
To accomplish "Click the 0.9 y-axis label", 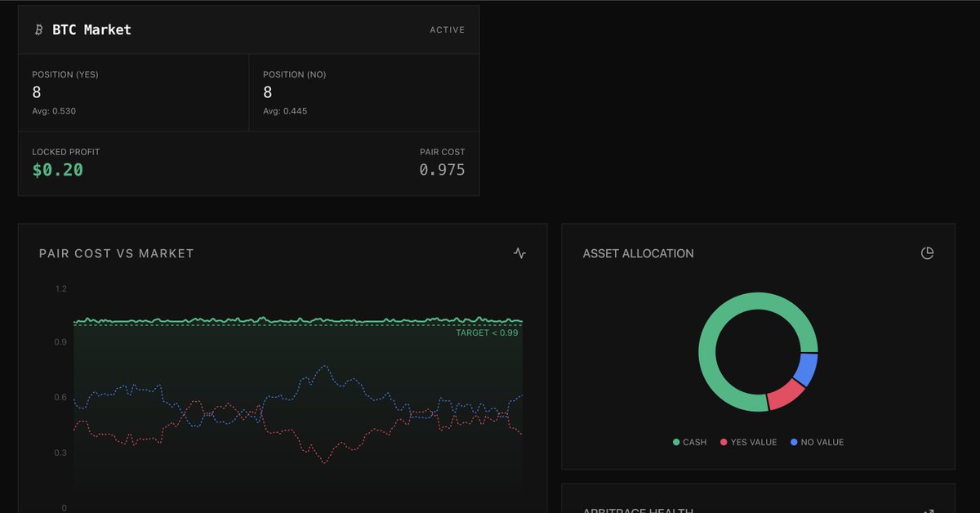I will 60,342.
